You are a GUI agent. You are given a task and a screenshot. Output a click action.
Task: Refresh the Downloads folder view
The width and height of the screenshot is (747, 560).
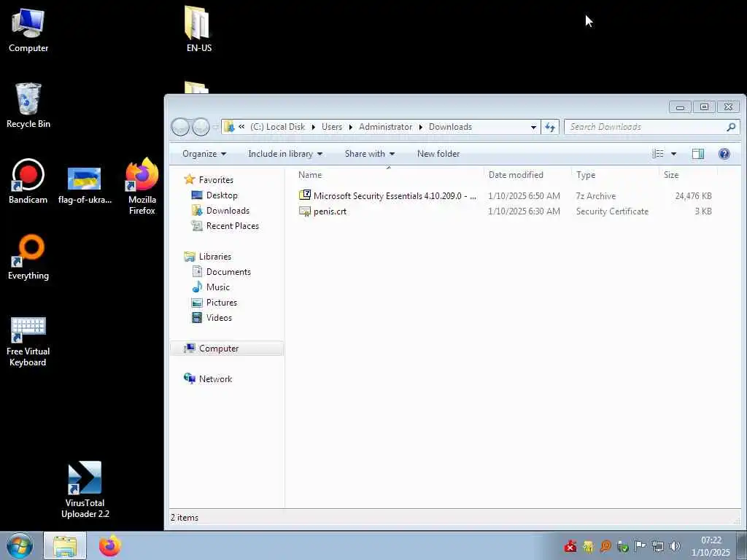coord(550,127)
